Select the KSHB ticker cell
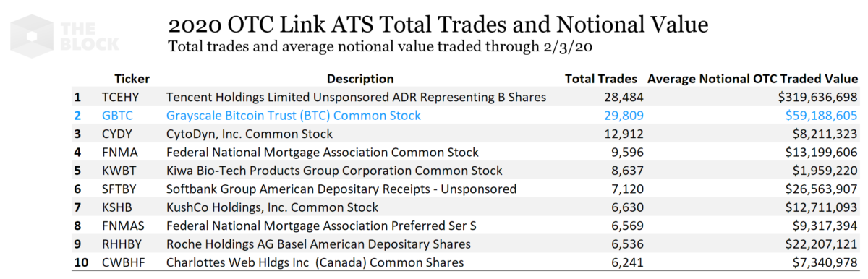The image size is (868, 279). (119, 207)
